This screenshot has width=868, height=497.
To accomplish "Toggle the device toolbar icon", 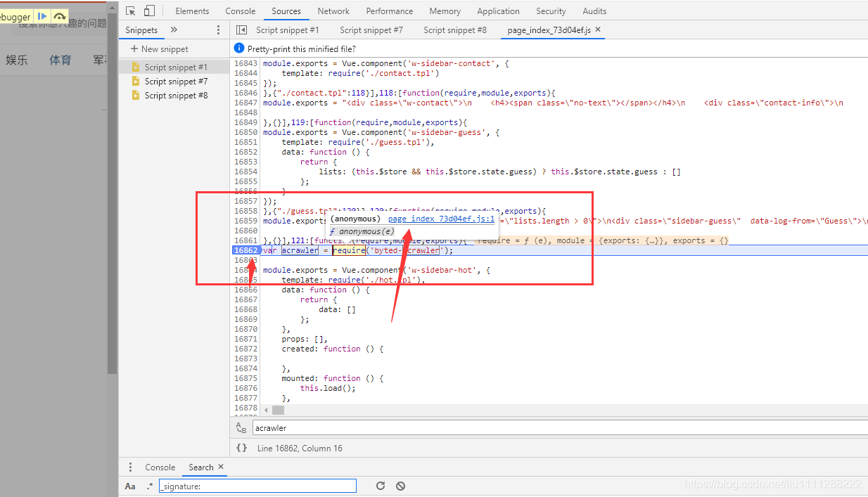I will (149, 11).
